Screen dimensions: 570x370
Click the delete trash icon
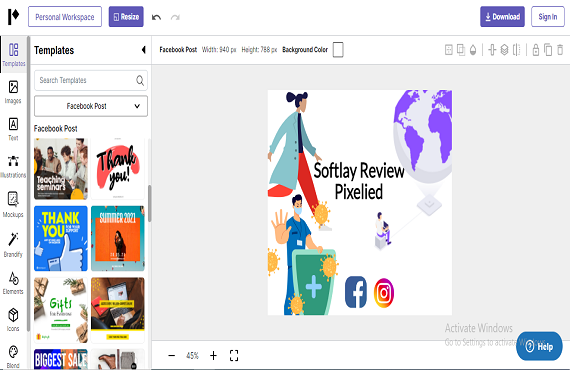pyautogui.click(x=560, y=50)
